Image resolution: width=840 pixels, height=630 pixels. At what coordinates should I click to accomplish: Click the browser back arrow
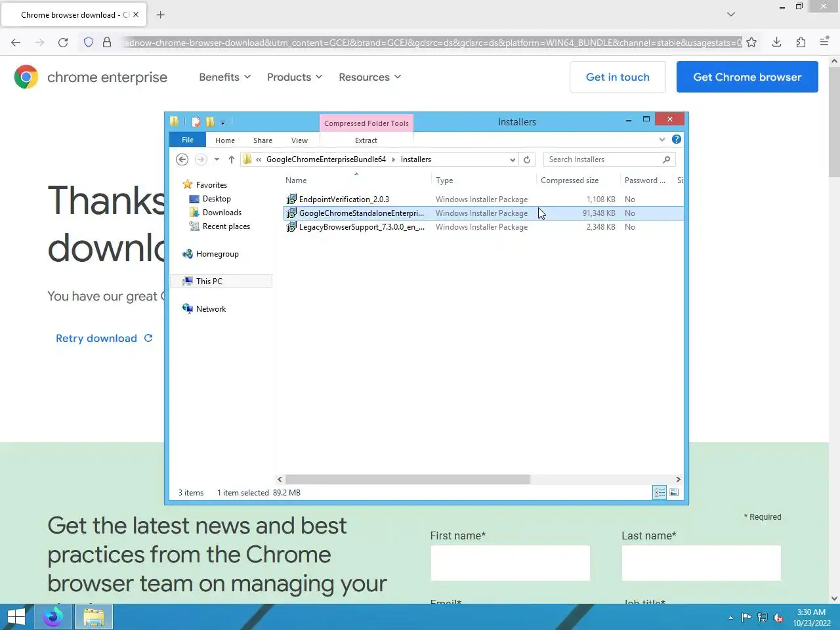[16, 42]
